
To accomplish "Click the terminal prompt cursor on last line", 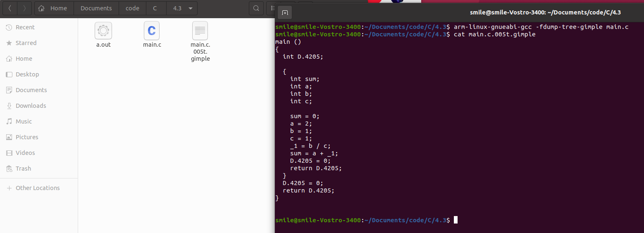I will click(x=456, y=220).
